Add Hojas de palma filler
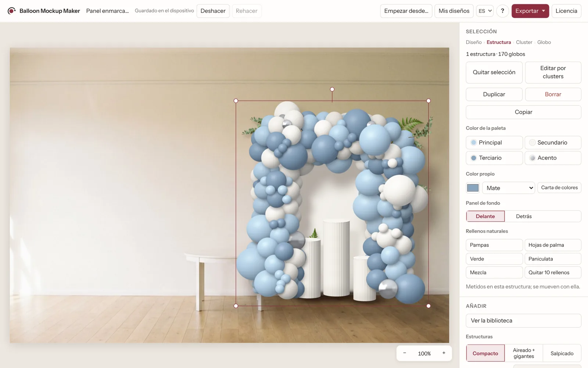The width and height of the screenshot is (588, 368). click(553, 245)
